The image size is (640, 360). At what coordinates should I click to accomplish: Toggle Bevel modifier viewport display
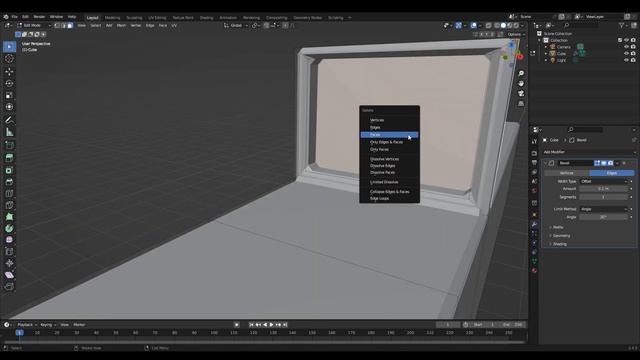tap(604, 163)
